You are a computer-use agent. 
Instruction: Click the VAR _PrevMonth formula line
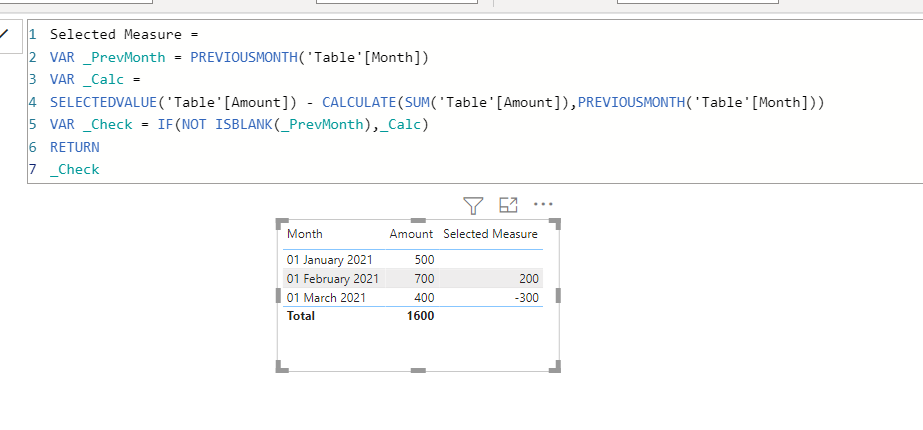coord(240,57)
